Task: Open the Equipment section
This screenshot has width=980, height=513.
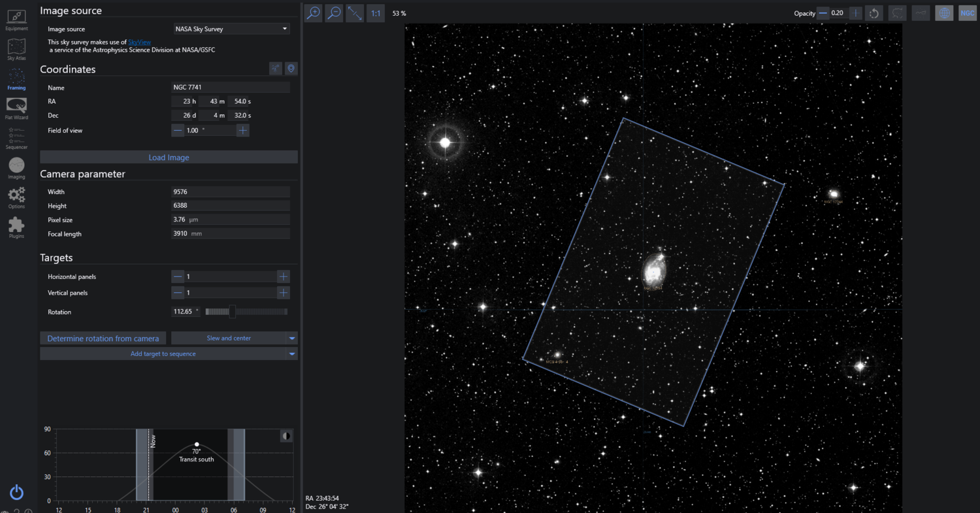Action: [x=16, y=20]
